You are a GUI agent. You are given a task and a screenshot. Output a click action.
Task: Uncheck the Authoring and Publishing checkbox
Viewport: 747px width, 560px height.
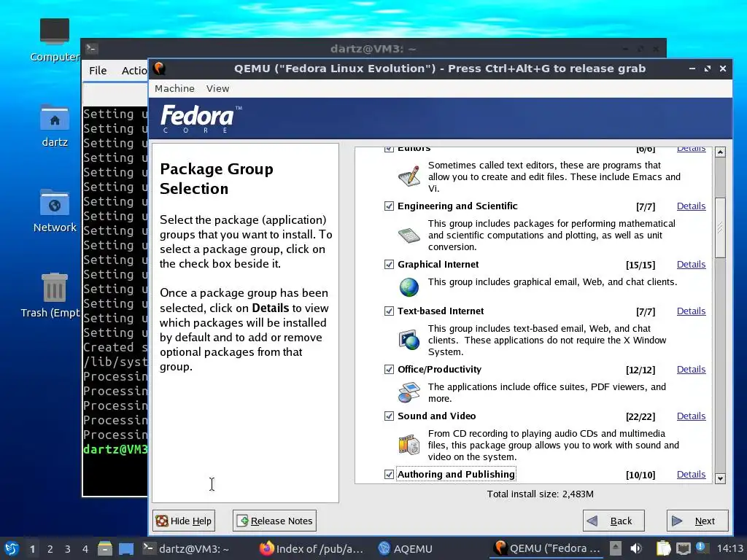[389, 474]
